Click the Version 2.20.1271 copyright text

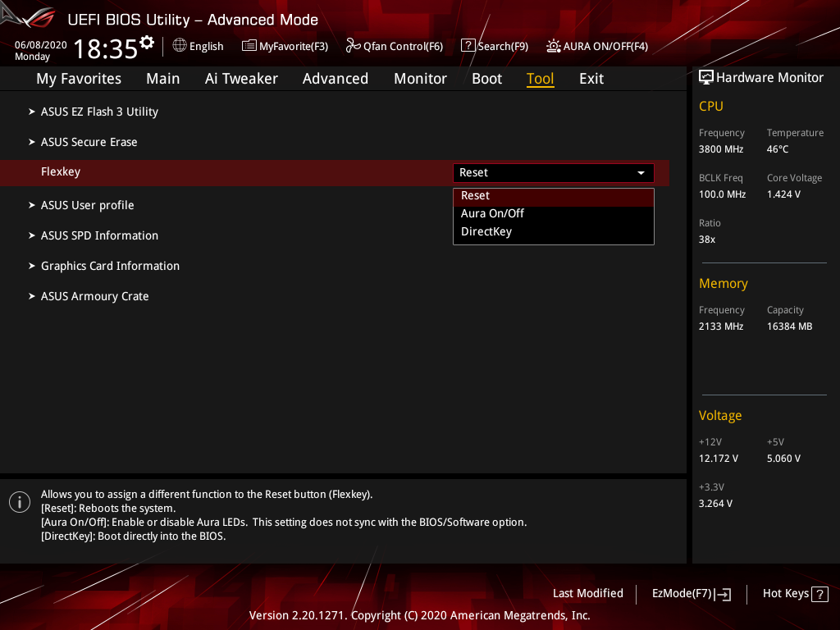[419, 615]
